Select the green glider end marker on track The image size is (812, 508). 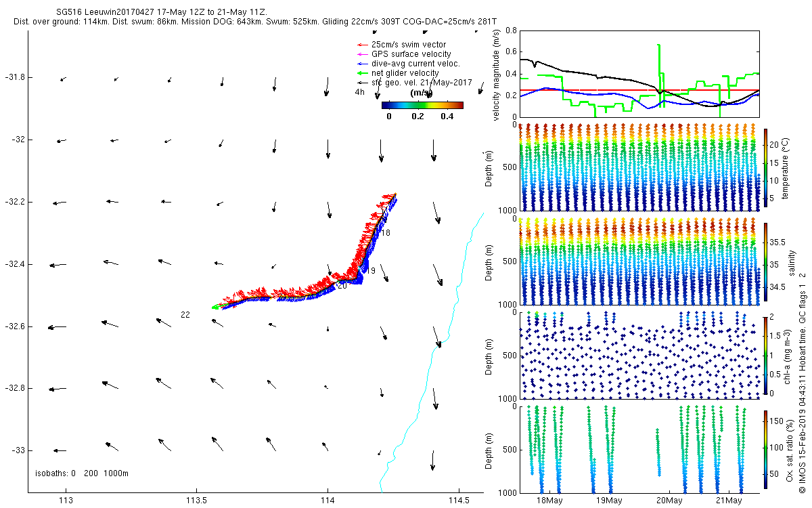point(216,307)
